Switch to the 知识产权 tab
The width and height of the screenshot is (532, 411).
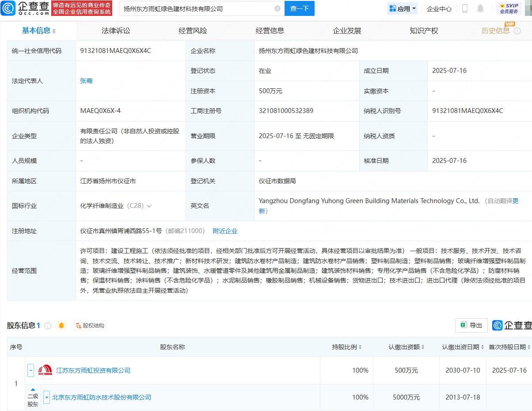[424, 31]
